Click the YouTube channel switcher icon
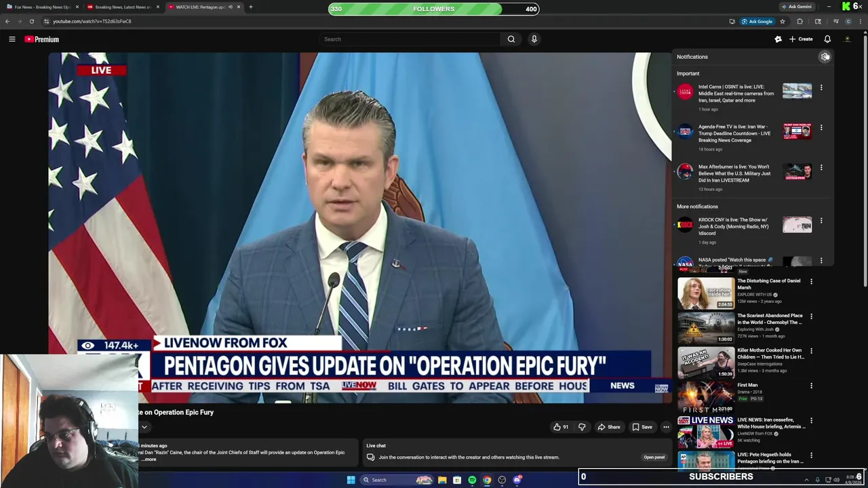The width and height of the screenshot is (868, 488). pos(778,39)
